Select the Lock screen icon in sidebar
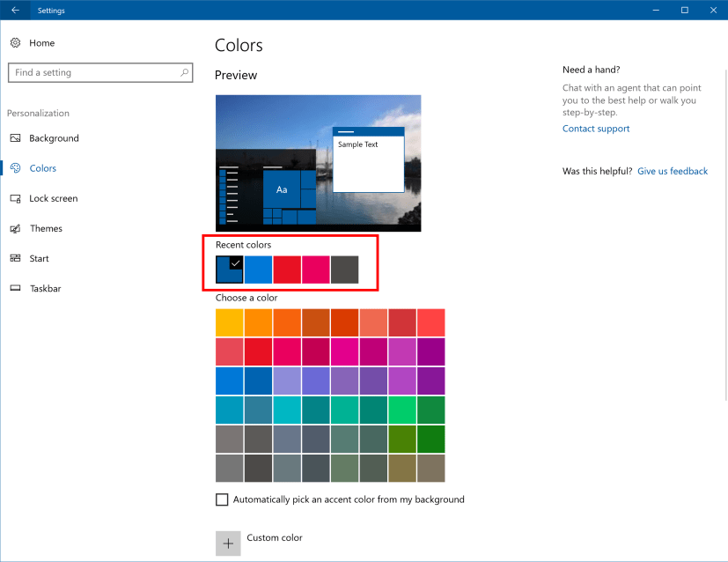 click(x=15, y=198)
